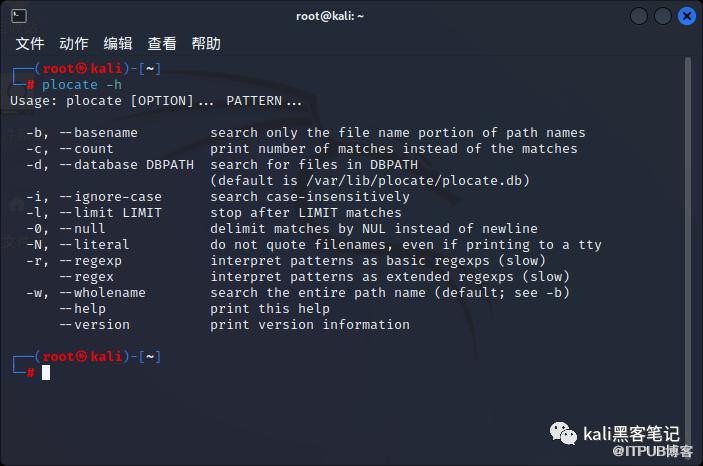Screen dimensions: 703x466
Task: Click the "--wholename" option text
Action: [102, 293]
